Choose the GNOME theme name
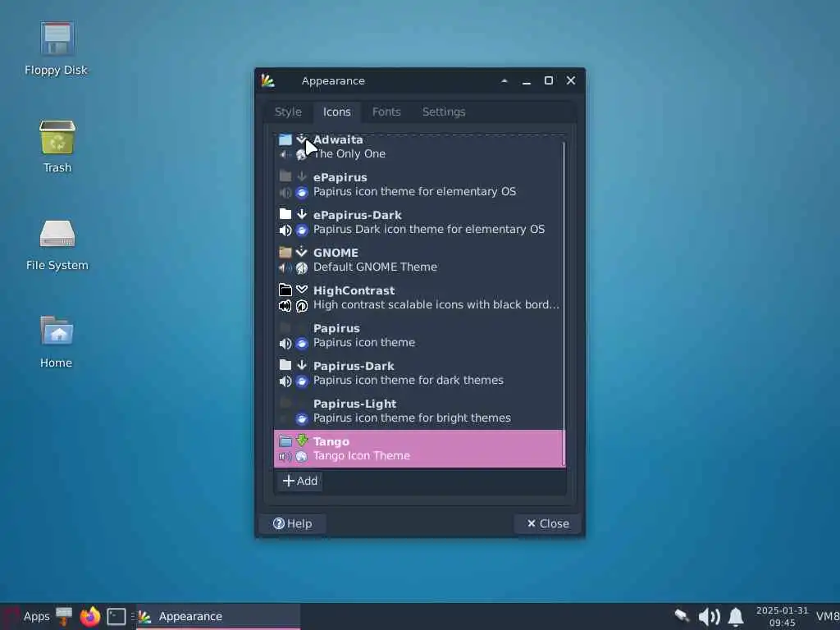840x630 pixels. tap(336, 253)
